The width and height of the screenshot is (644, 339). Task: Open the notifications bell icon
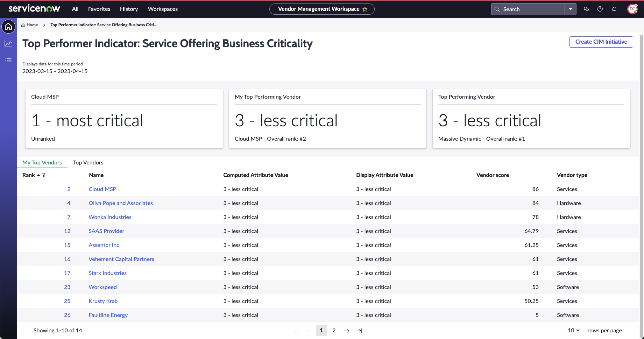(x=614, y=9)
